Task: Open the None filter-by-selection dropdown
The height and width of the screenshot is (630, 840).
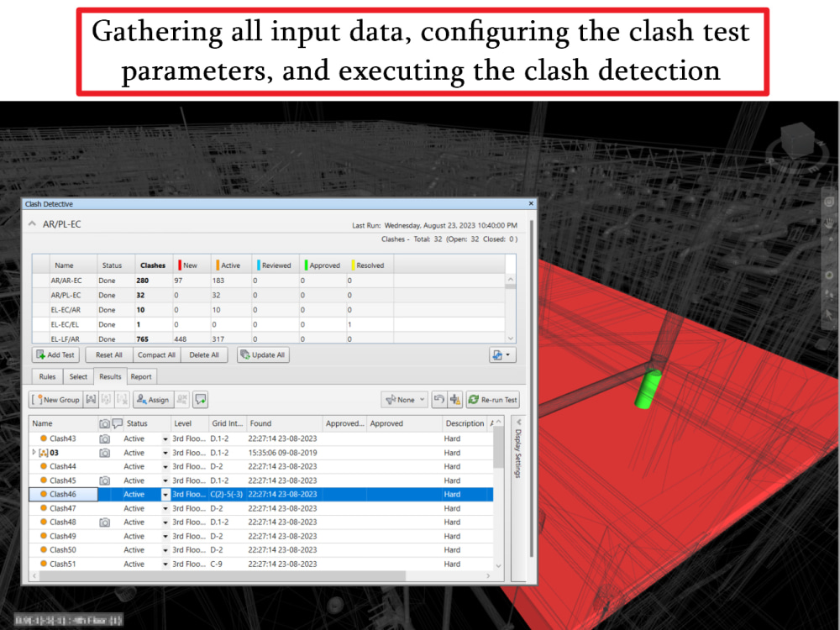Action: tap(405, 400)
